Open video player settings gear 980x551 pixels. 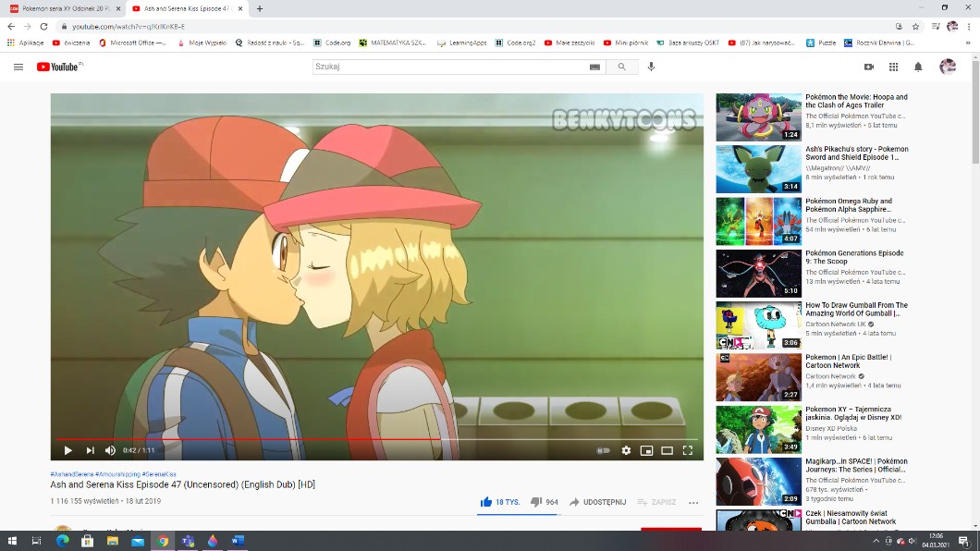626,450
